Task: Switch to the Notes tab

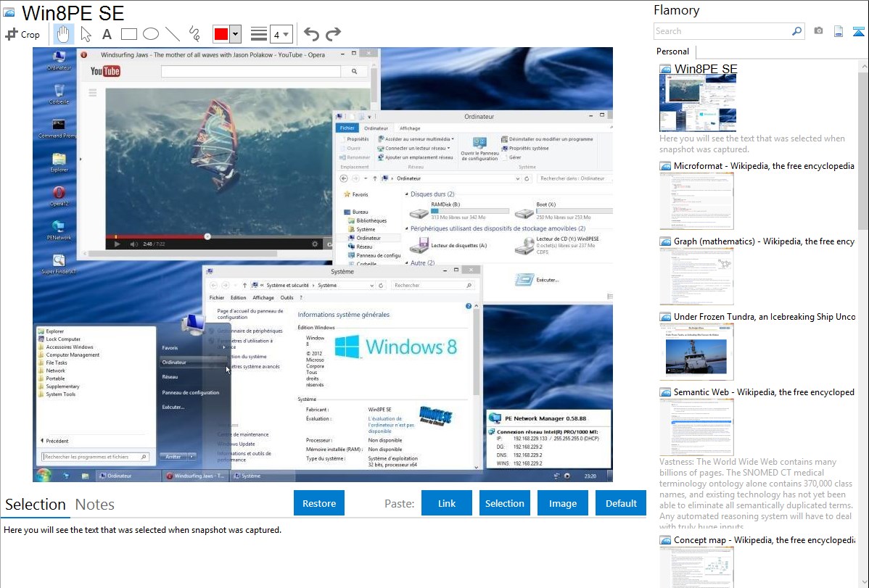Action: [95, 505]
